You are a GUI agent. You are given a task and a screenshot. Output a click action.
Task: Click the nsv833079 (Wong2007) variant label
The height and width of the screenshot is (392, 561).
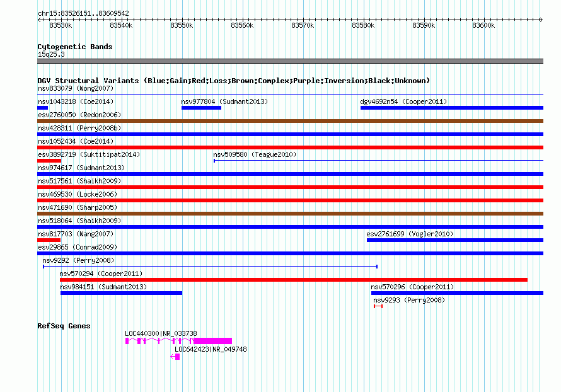point(76,88)
